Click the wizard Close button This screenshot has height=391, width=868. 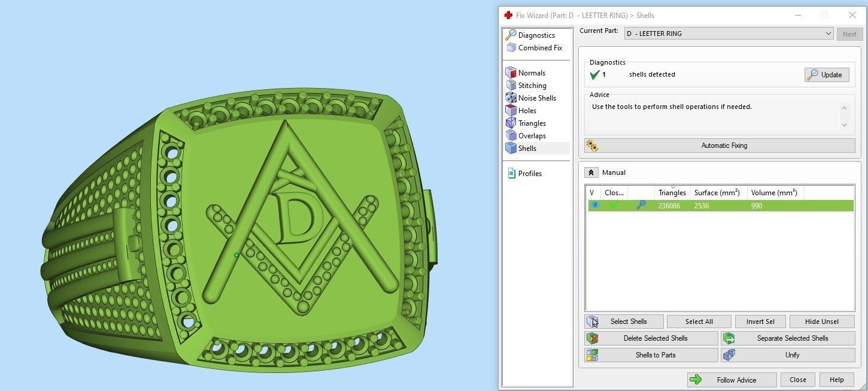798,380
